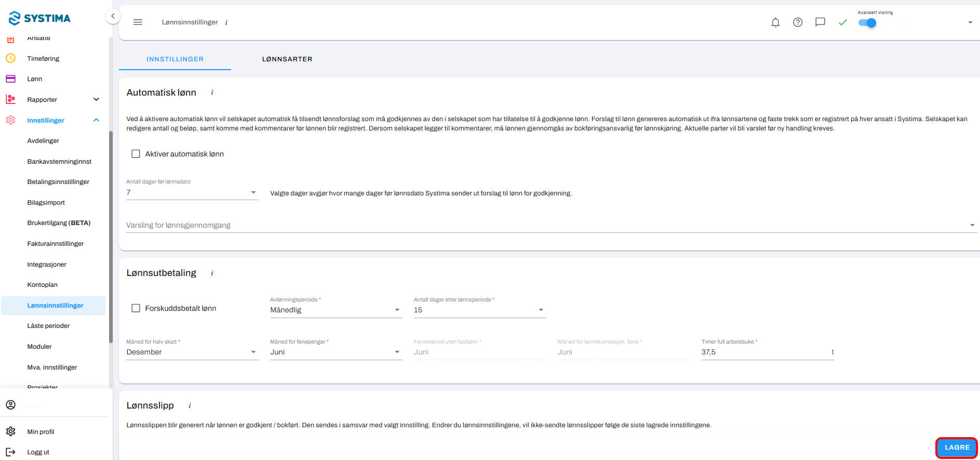This screenshot has width=980, height=460.
Task: Click disabled Måned for lønnskorreksjon, ferie field
Action: click(624, 352)
